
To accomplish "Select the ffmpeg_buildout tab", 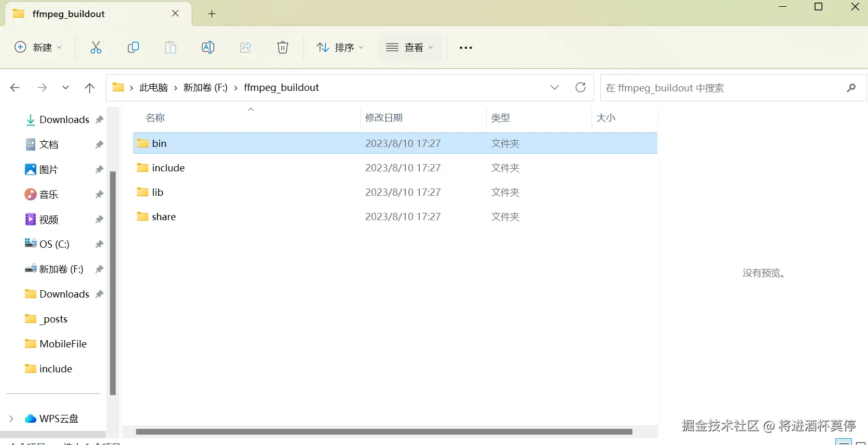I will tap(99, 14).
